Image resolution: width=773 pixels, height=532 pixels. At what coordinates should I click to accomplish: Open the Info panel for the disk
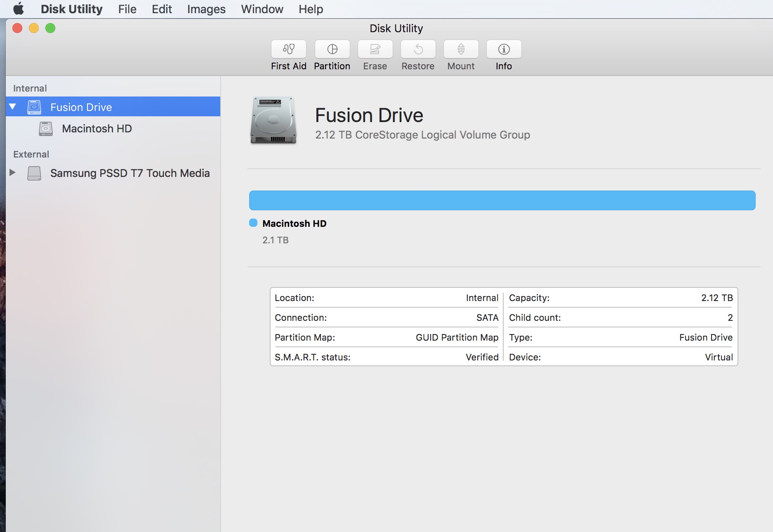pyautogui.click(x=504, y=49)
